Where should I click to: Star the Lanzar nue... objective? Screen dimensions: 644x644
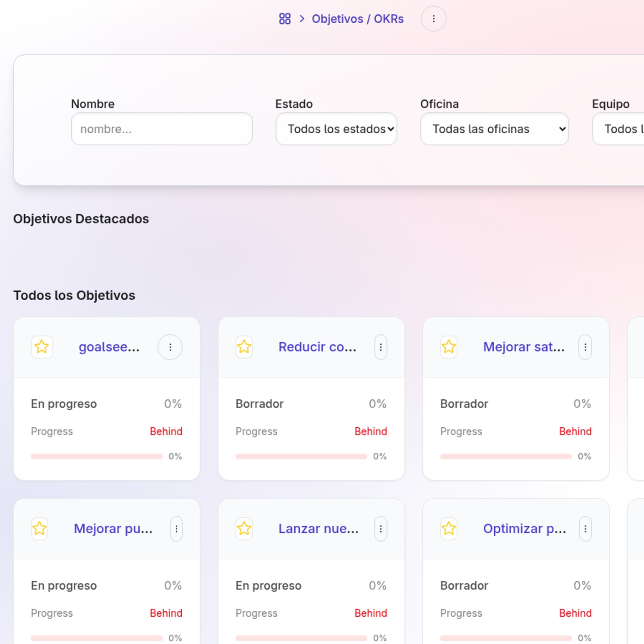coord(244,529)
